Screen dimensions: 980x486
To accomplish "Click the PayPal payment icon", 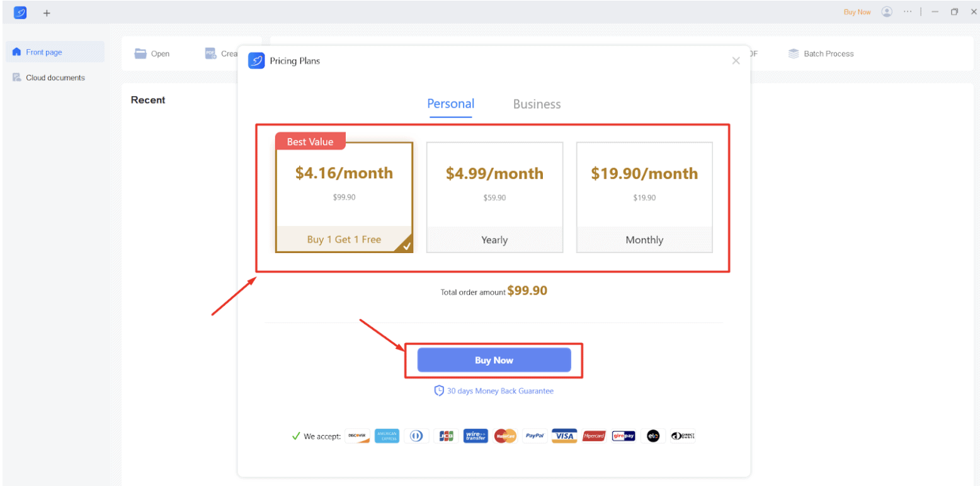I will pyautogui.click(x=535, y=436).
